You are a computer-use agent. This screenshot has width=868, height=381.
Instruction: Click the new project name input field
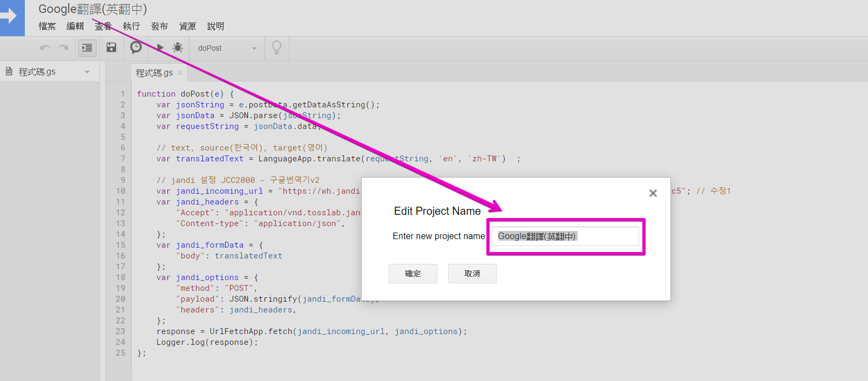pyautogui.click(x=566, y=236)
